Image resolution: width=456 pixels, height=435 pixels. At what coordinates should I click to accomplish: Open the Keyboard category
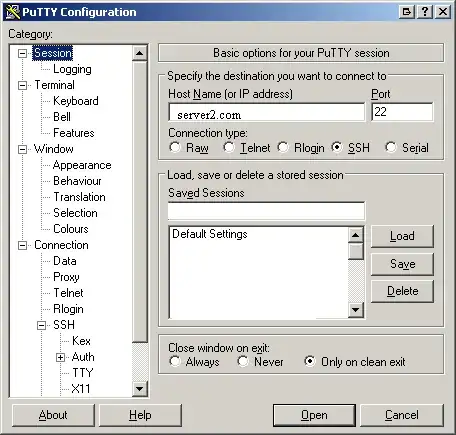[x=76, y=101]
